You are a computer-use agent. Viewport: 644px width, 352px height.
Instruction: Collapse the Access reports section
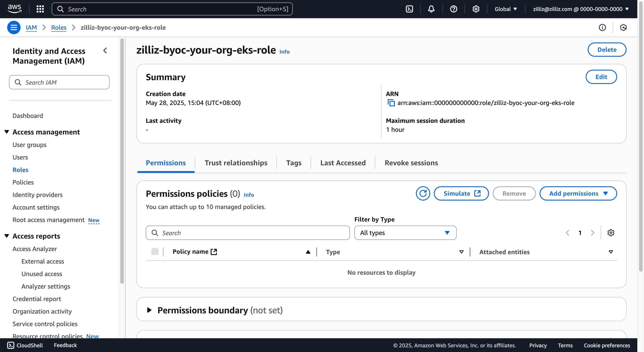tap(7, 236)
